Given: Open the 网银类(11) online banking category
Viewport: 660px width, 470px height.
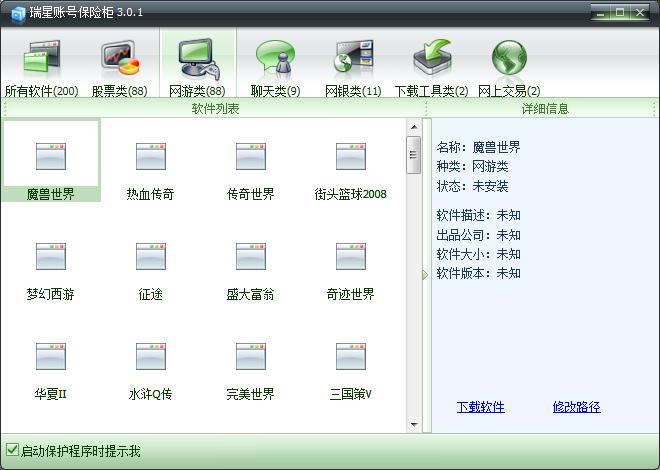Looking at the screenshot, I should click(x=353, y=67).
